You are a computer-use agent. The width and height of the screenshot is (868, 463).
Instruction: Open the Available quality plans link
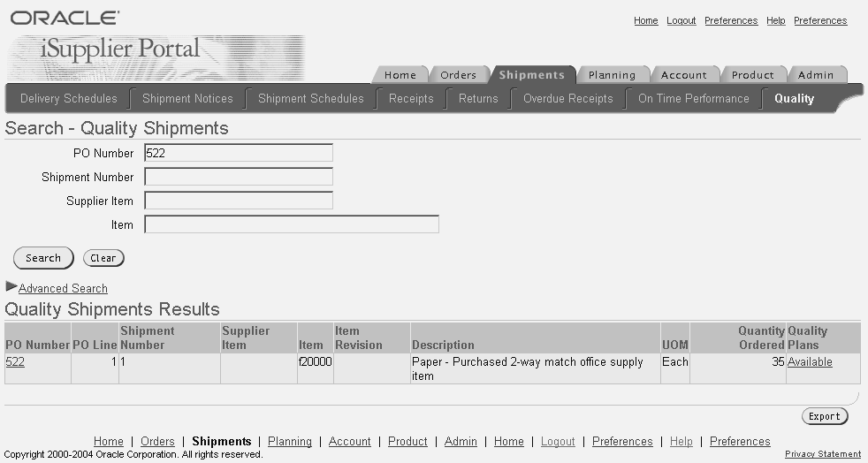point(810,361)
